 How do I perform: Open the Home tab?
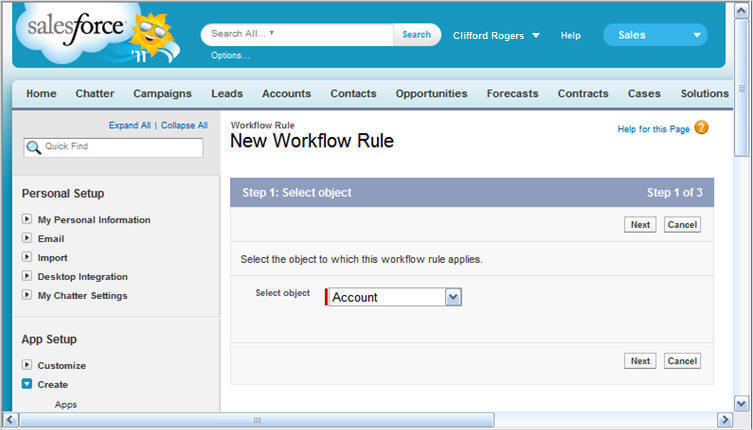click(41, 94)
